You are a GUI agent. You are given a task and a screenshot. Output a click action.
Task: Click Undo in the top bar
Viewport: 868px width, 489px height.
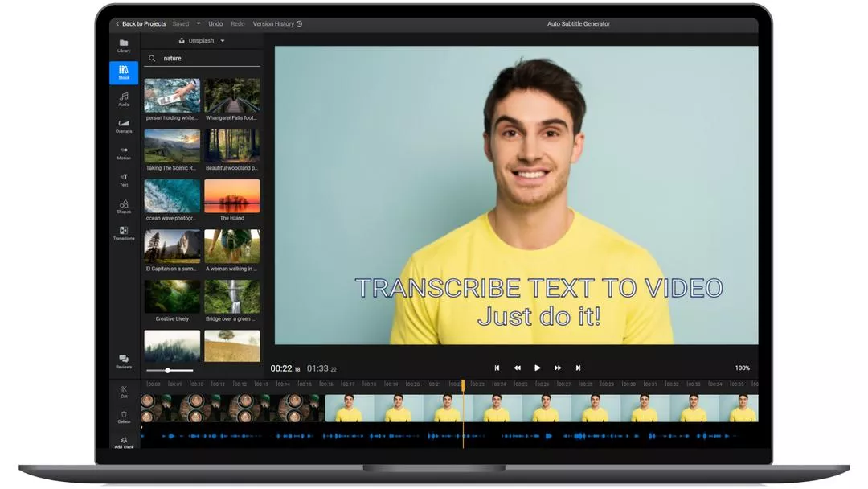[215, 23]
